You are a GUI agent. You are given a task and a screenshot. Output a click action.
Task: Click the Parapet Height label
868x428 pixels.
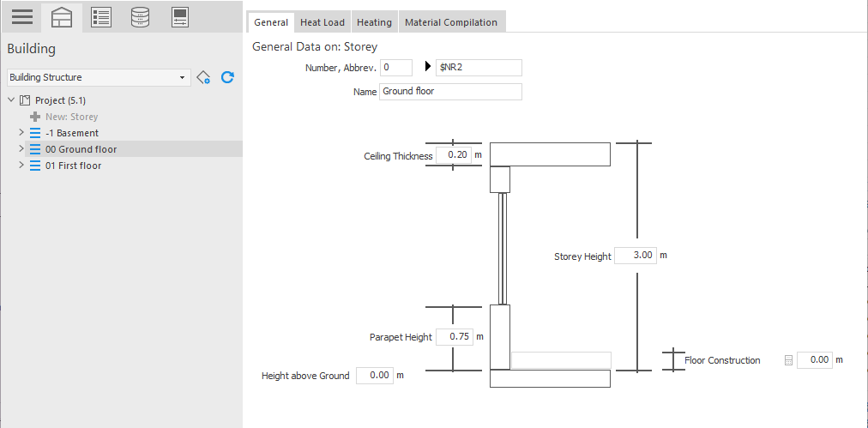tap(401, 337)
